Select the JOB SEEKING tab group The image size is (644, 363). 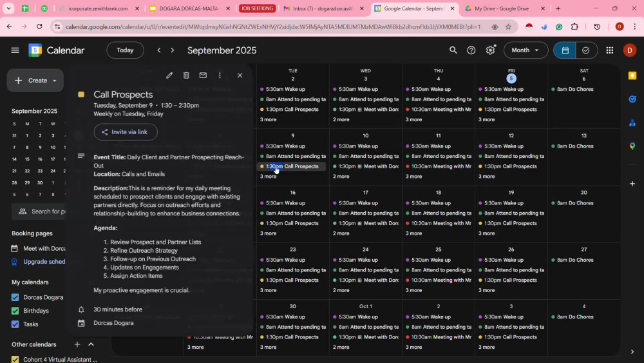pyautogui.click(x=257, y=8)
